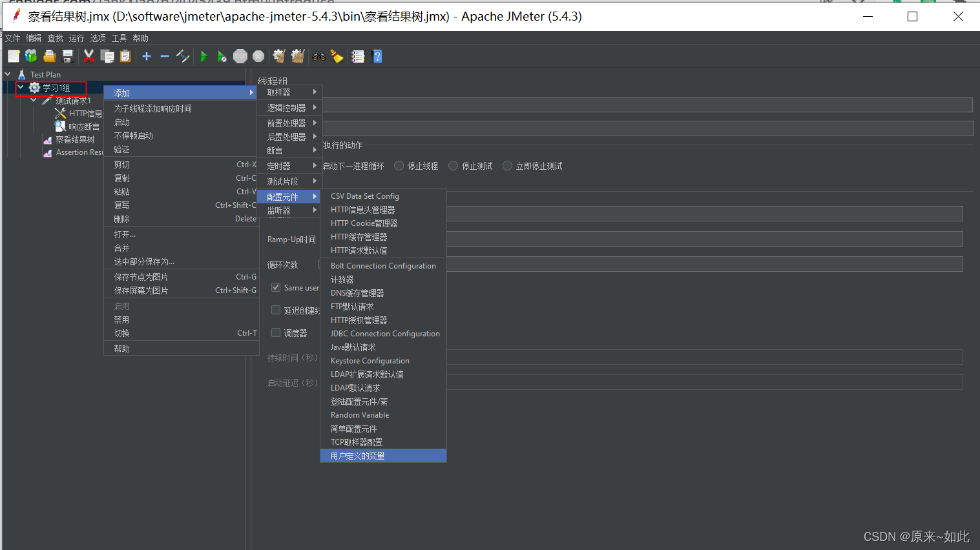Save the test plan with floppy icon

click(68, 57)
